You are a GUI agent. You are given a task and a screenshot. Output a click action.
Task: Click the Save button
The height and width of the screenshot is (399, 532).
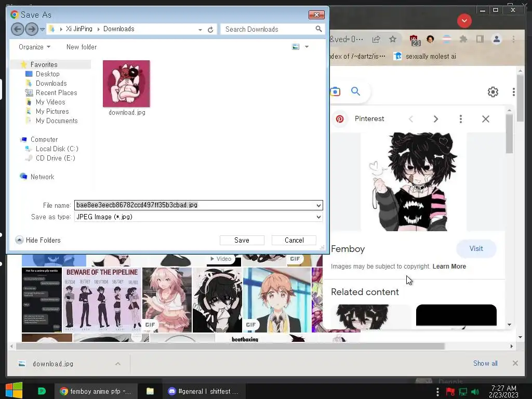click(242, 240)
